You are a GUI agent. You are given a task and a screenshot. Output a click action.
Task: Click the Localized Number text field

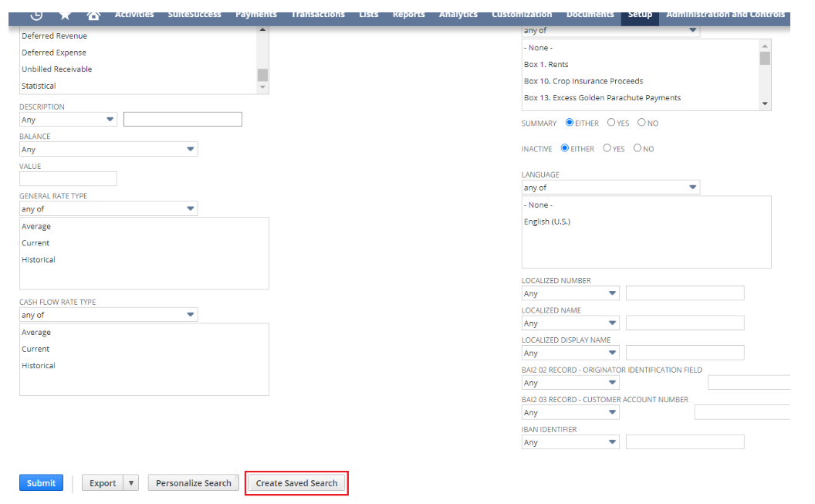pos(685,293)
